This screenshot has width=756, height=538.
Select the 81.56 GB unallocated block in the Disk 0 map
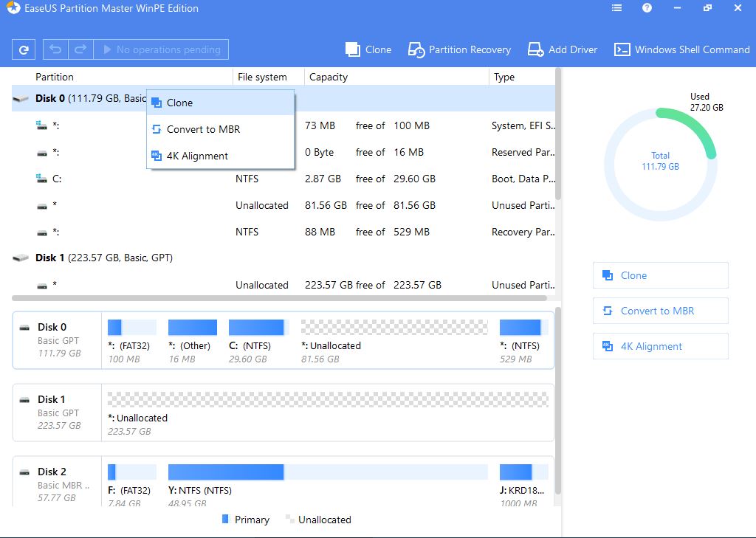394,328
